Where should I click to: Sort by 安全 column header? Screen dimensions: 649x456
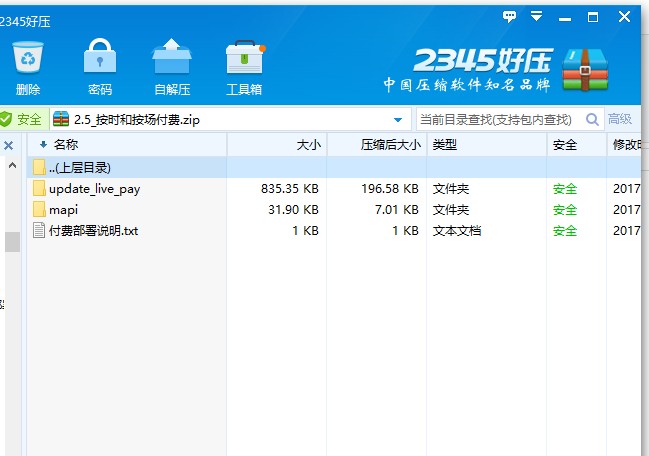point(577,145)
